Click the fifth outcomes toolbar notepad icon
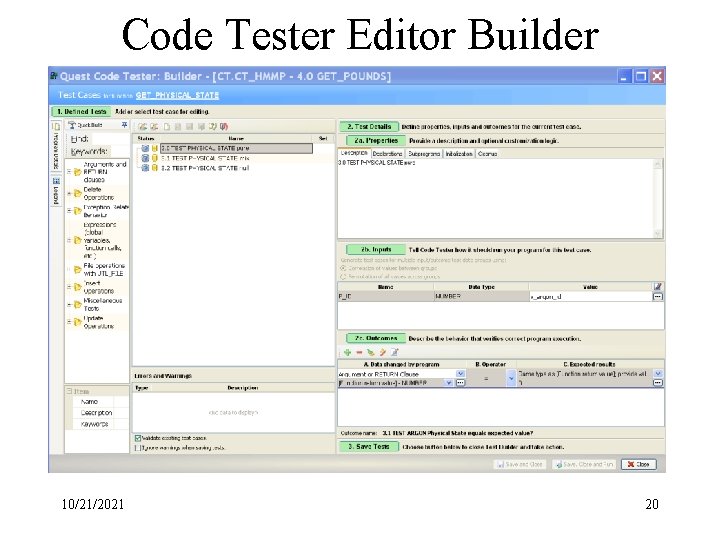Screen dimensions: 720x540 [394, 352]
